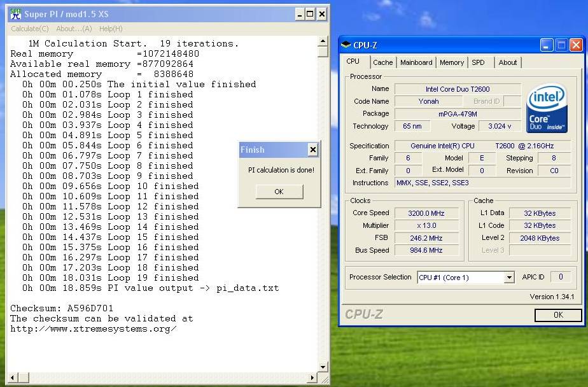Open the Calculate(C) menu

coord(30,29)
